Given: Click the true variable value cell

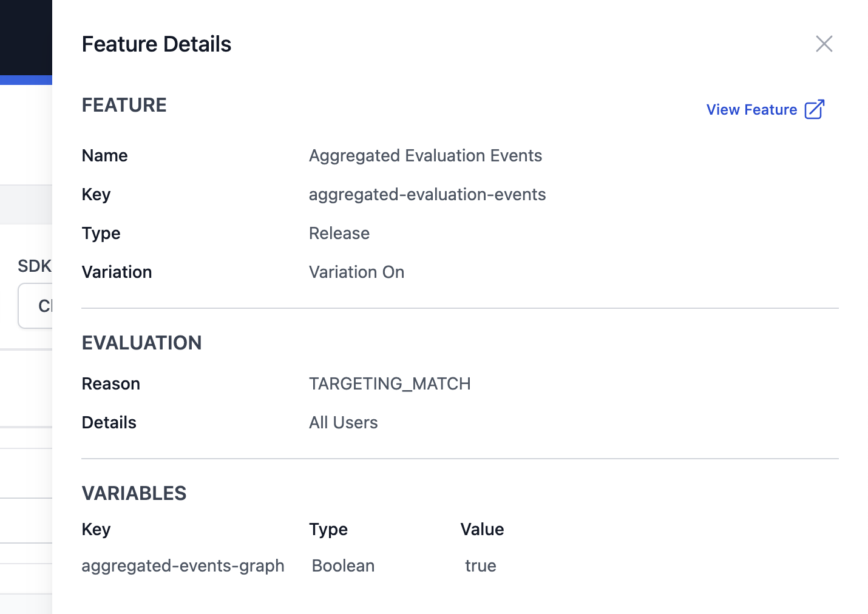Looking at the screenshot, I should click(480, 566).
